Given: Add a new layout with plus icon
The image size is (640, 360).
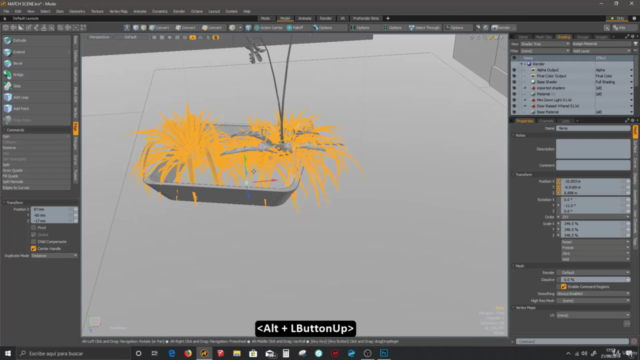Looking at the screenshot, I should click(x=388, y=18).
